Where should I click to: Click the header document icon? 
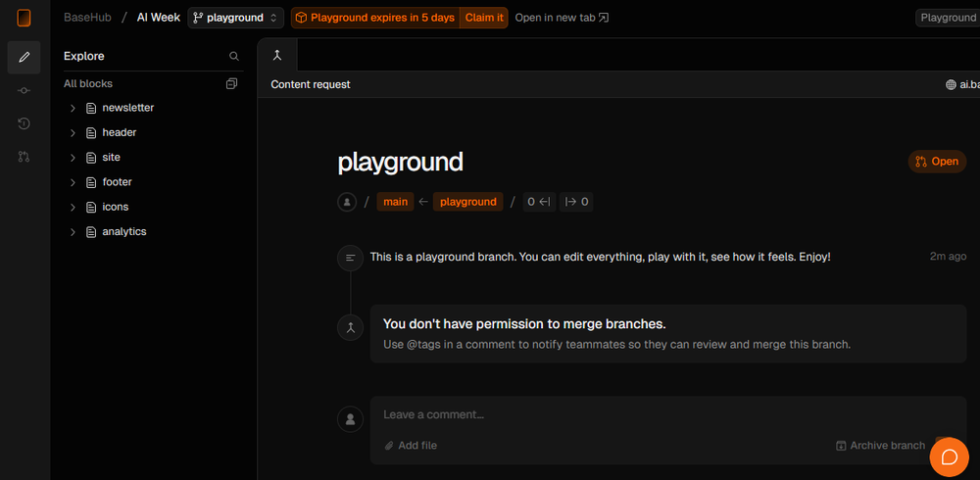coord(91,132)
